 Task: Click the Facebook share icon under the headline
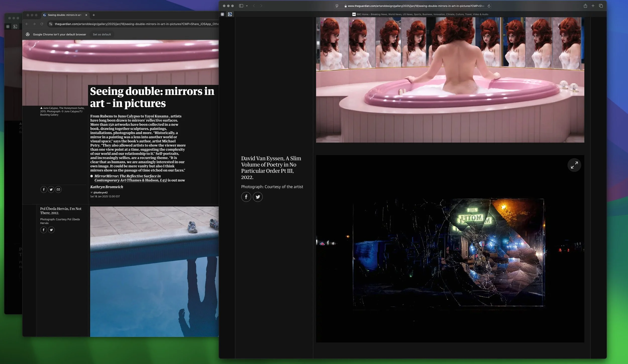click(x=43, y=189)
